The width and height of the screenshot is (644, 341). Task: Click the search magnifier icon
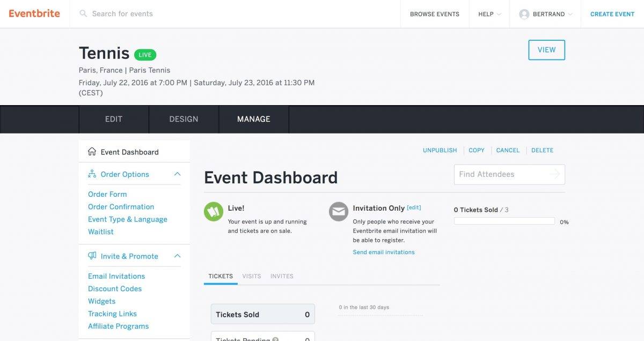83,14
